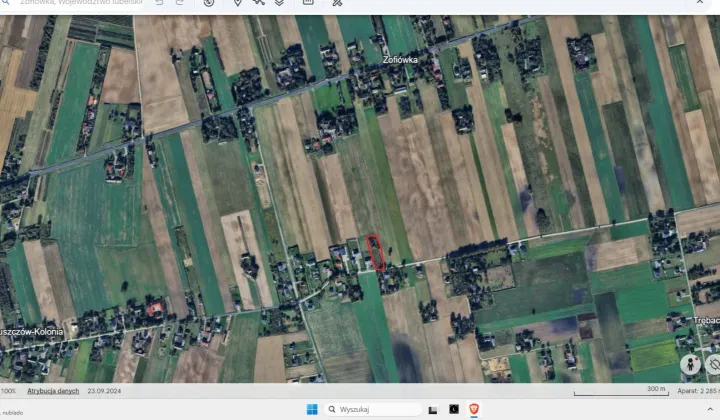Open the black square taskbar app
720x420 pixels.
pyautogui.click(x=454, y=409)
